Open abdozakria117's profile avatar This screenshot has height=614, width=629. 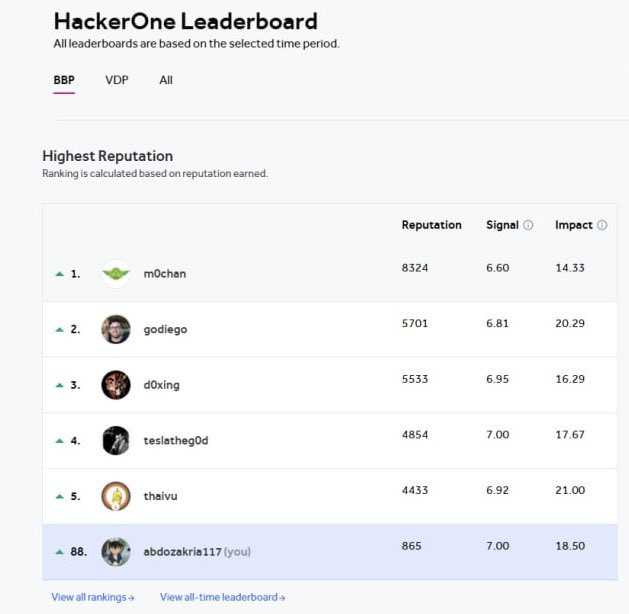(116, 552)
